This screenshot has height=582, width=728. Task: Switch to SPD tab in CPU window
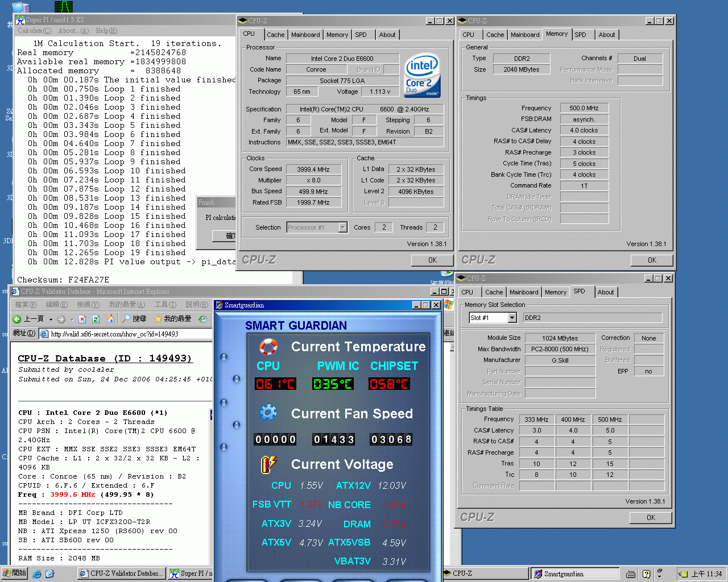pos(361,35)
